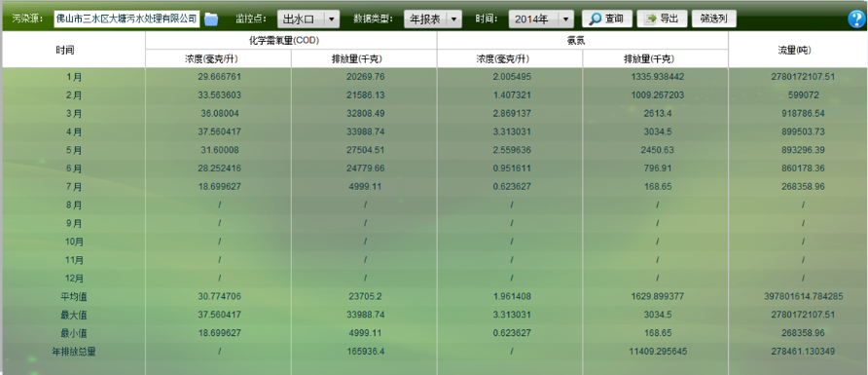The width and height of the screenshot is (868, 375).
Task: Select the 时间 column header
Action: (65, 50)
